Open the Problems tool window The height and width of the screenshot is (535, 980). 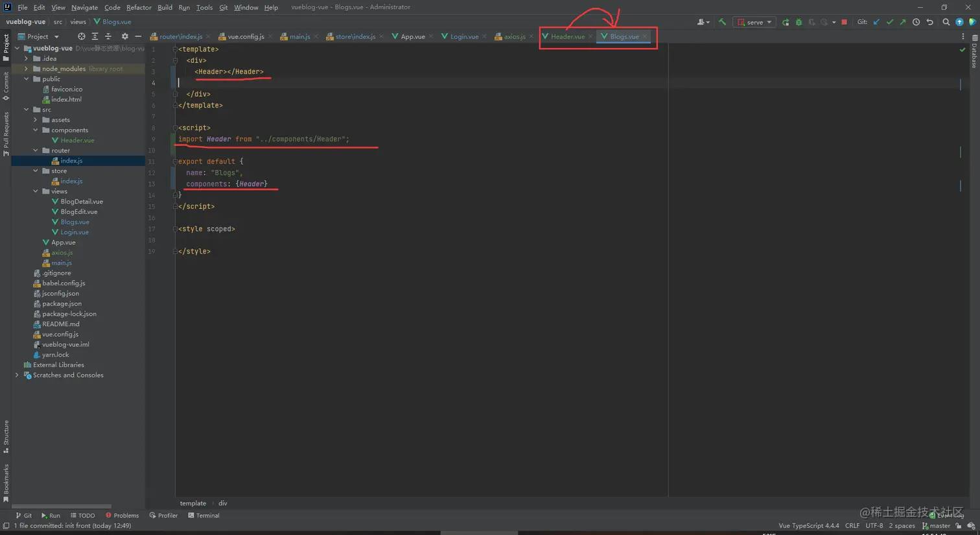pos(122,516)
